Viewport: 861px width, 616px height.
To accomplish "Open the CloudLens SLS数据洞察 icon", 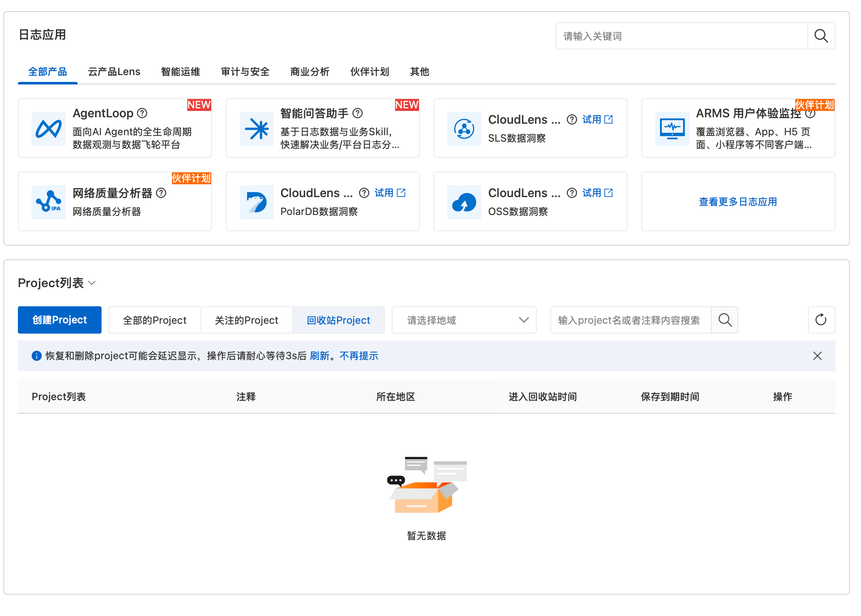I will click(464, 128).
